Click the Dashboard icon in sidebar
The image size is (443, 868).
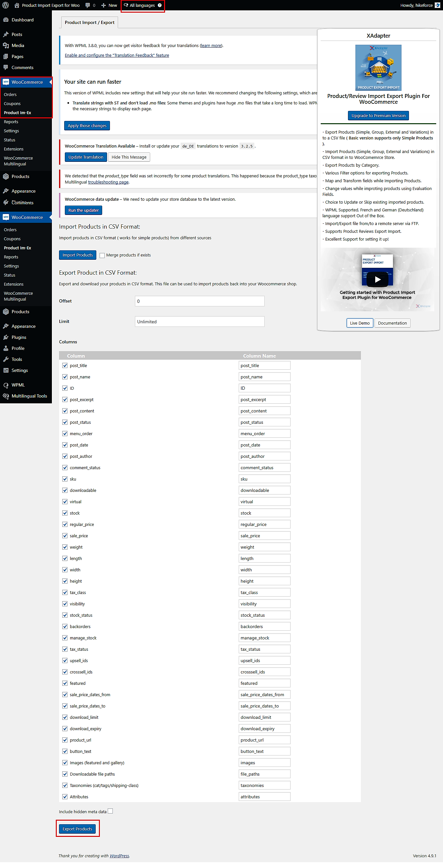(x=6, y=20)
